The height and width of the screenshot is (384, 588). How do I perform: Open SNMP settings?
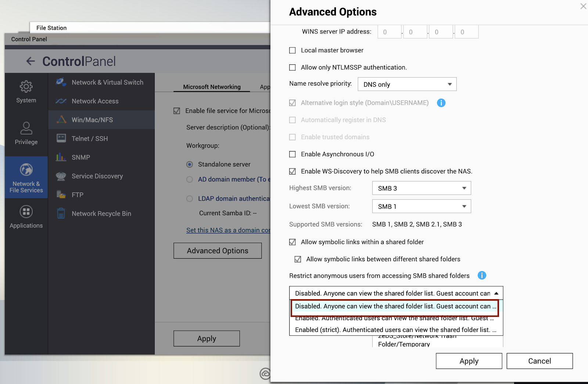click(x=80, y=157)
